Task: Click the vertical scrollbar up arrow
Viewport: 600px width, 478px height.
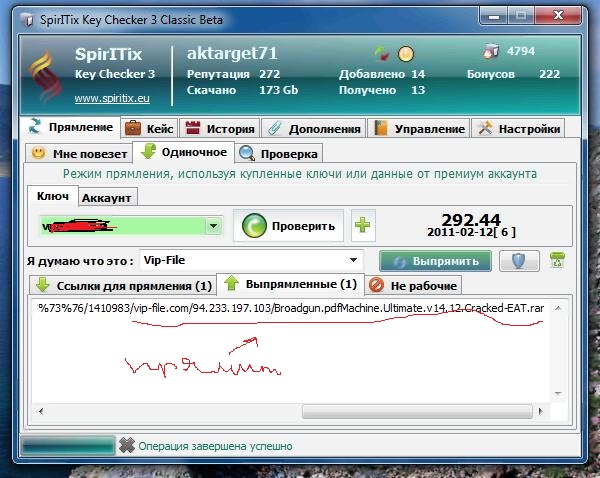Action: (558, 308)
